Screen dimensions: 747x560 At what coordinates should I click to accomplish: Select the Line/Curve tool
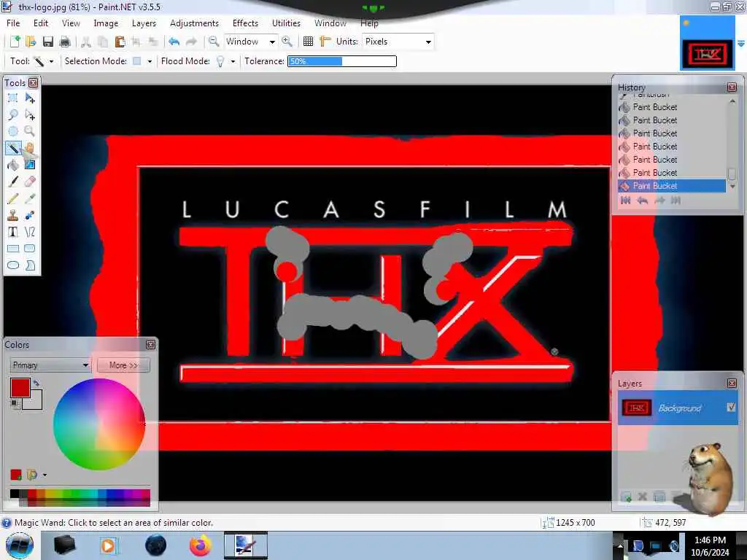(x=29, y=232)
